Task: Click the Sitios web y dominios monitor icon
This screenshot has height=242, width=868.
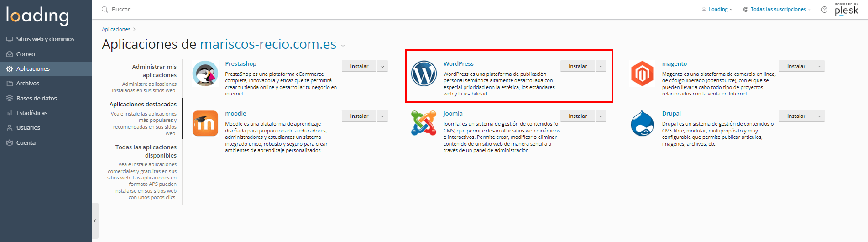Action: [x=10, y=39]
